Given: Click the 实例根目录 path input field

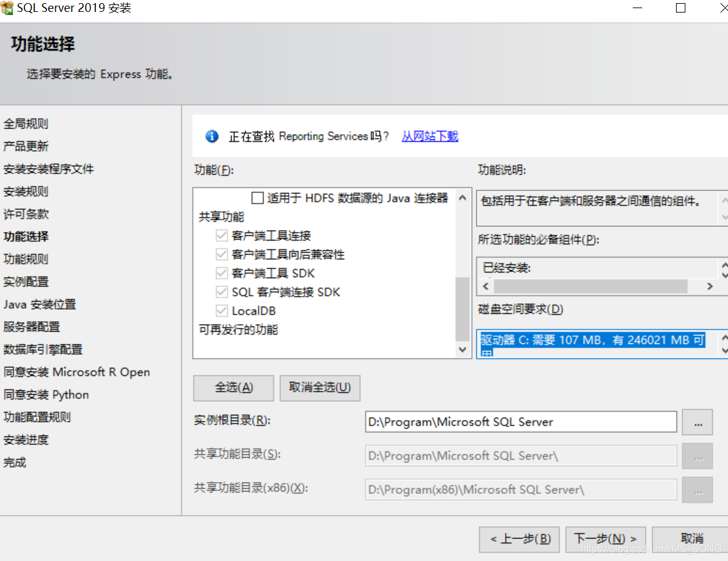Looking at the screenshot, I should (x=521, y=422).
